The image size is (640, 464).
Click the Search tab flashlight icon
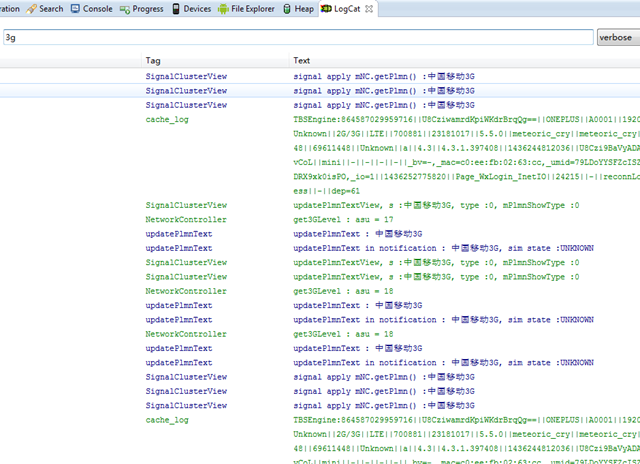(x=32, y=9)
